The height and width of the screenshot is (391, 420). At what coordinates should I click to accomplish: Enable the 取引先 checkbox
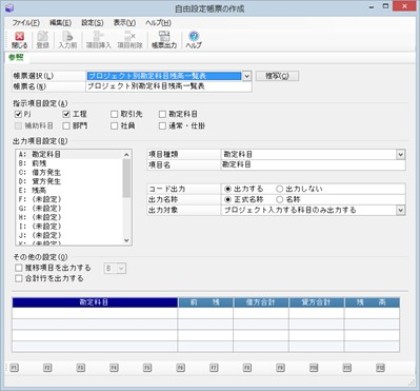click(114, 114)
